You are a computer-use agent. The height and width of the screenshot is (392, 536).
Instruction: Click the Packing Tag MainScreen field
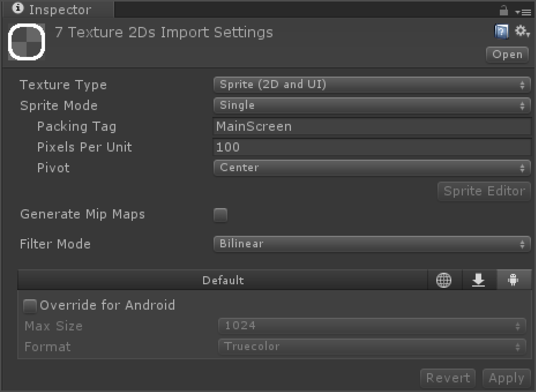(x=372, y=126)
